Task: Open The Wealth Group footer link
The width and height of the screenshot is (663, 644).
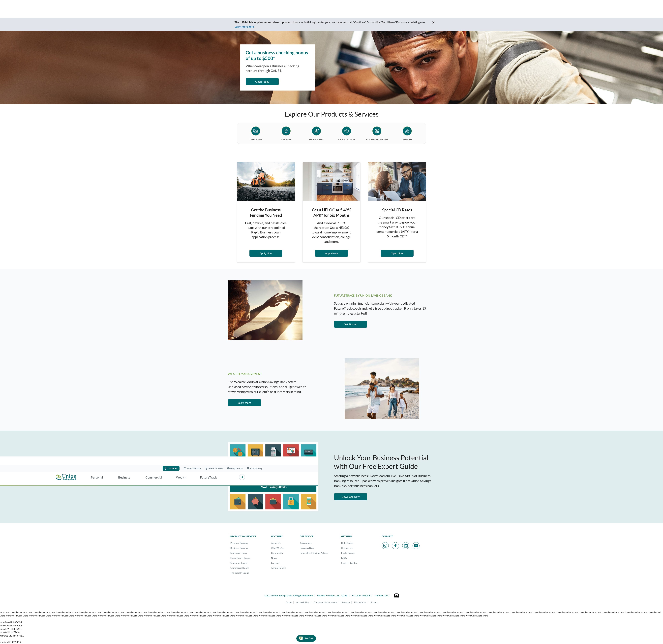Action: (240, 573)
